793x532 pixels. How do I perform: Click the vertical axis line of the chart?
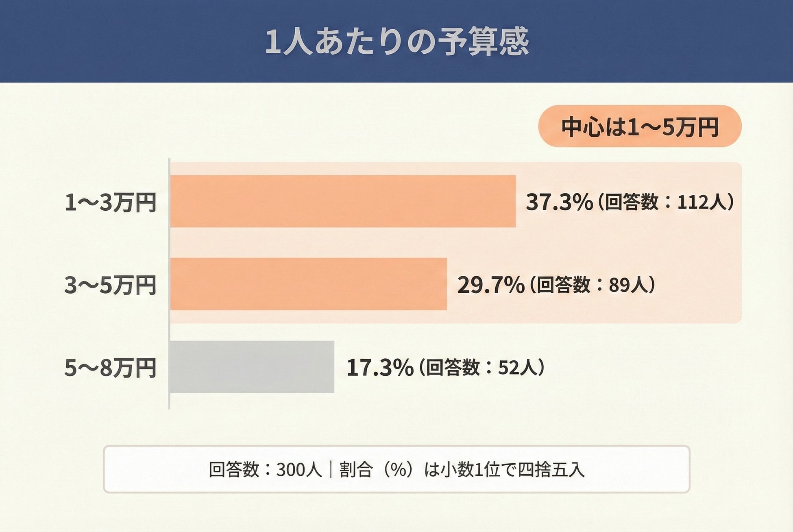(x=169, y=285)
